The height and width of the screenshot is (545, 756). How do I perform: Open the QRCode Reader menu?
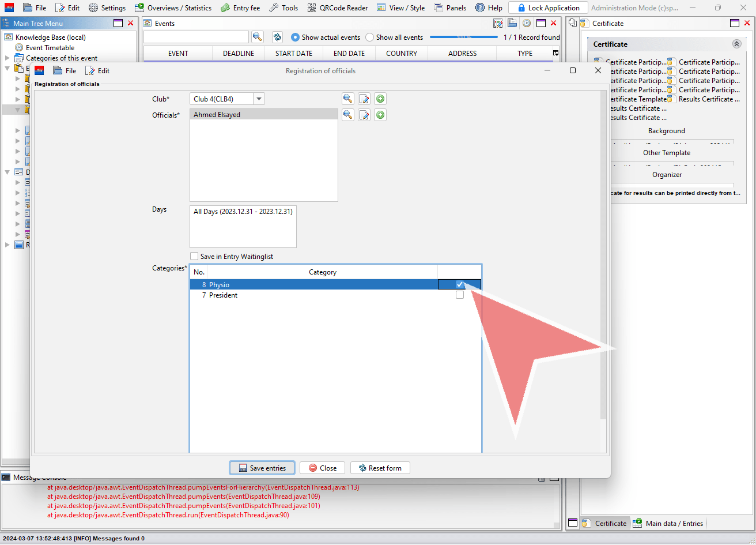[338, 7]
